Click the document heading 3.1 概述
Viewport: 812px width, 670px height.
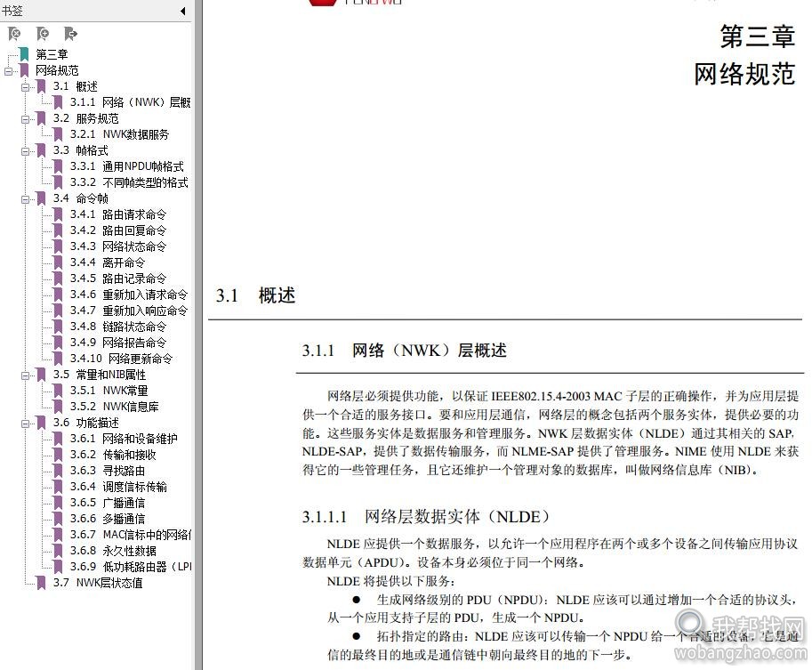(x=255, y=296)
